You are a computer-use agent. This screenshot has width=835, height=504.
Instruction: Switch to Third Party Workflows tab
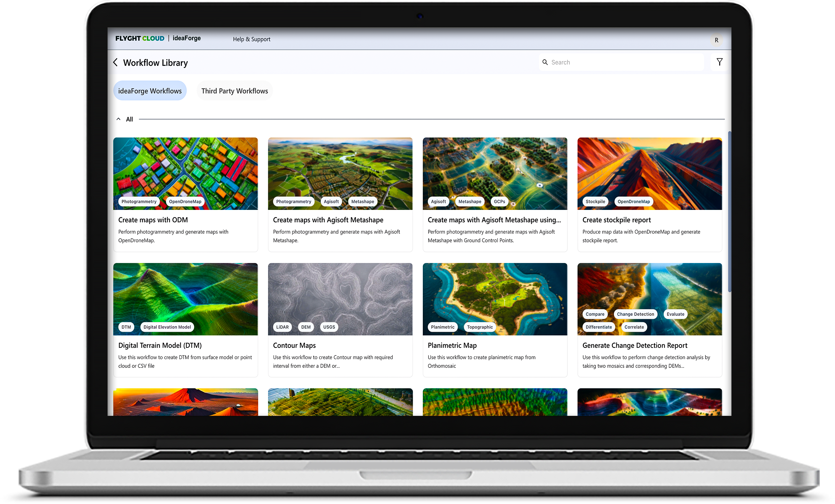point(234,91)
